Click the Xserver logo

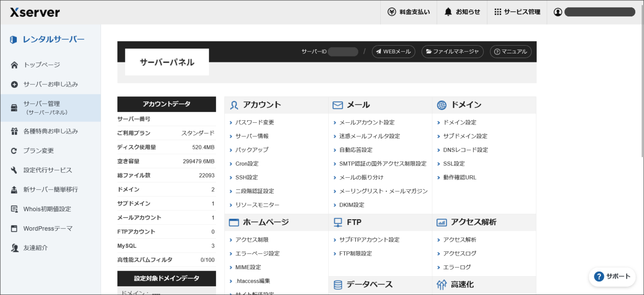coord(35,12)
